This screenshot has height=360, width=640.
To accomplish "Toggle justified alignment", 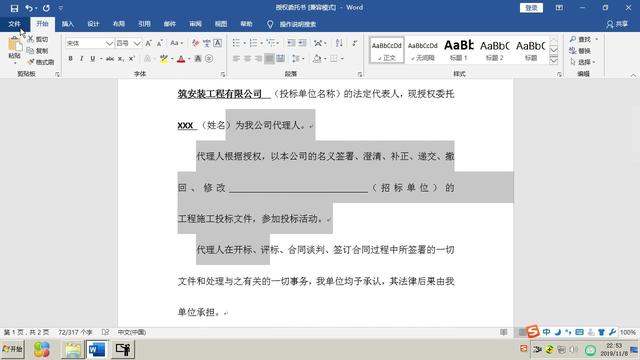I will pyautogui.click(x=269, y=59).
